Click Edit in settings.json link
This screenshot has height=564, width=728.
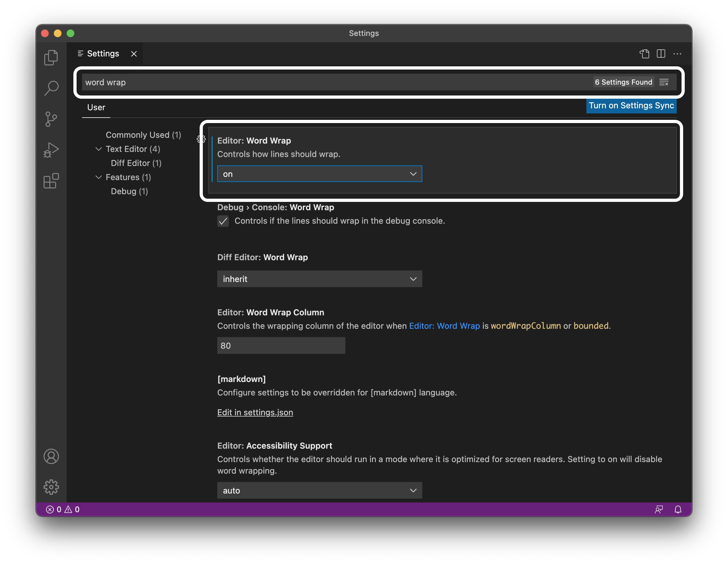click(255, 412)
